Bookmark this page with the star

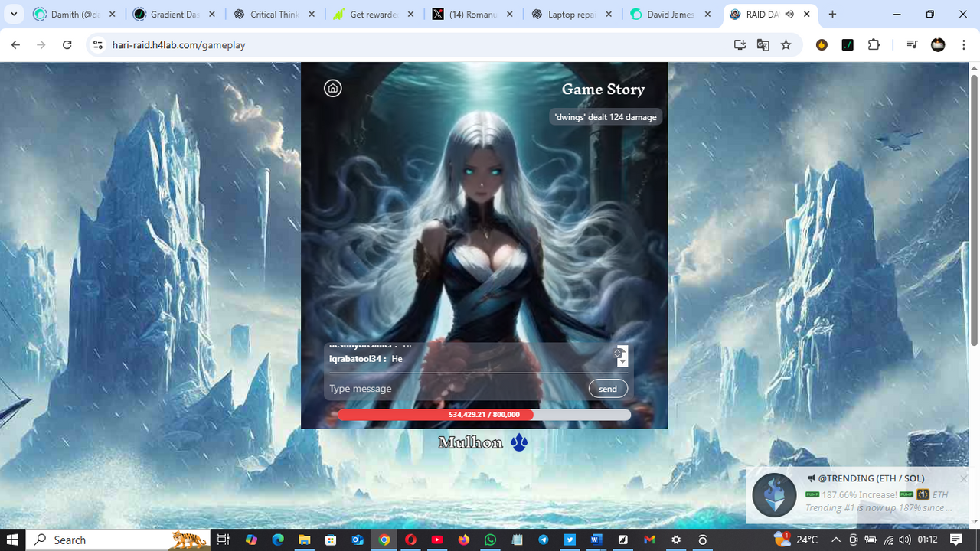pos(786,45)
